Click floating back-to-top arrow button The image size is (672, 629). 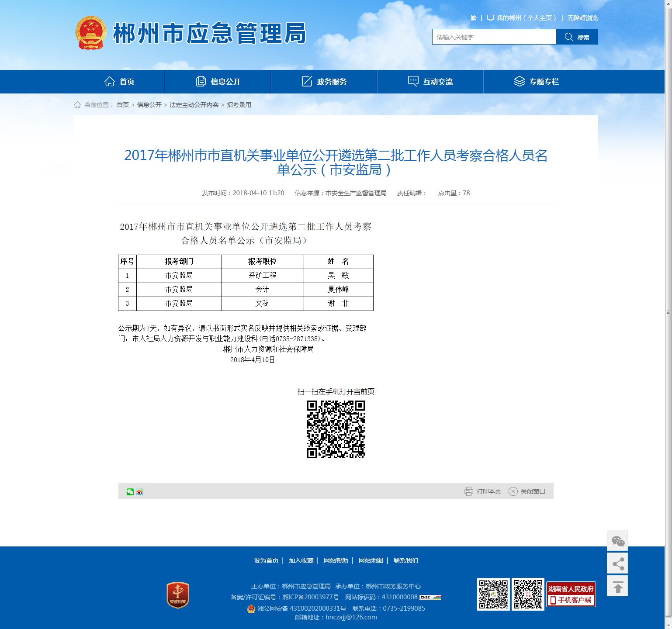[617, 586]
